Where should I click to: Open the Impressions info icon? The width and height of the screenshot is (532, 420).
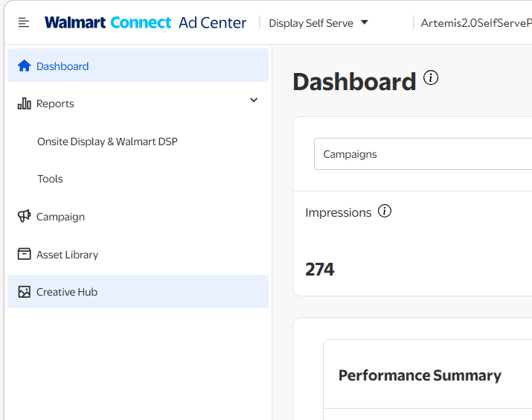pyautogui.click(x=385, y=211)
